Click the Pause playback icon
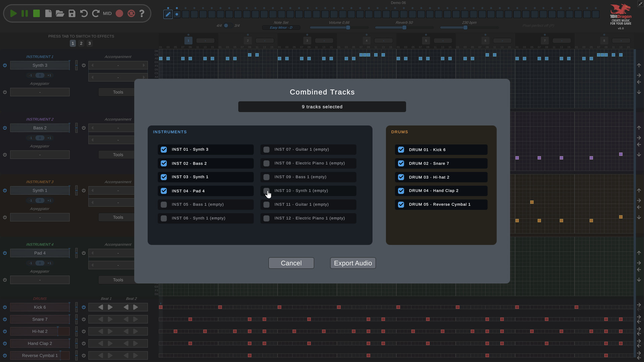Image resolution: width=644 pixels, height=362 pixels. click(x=25, y=13)
